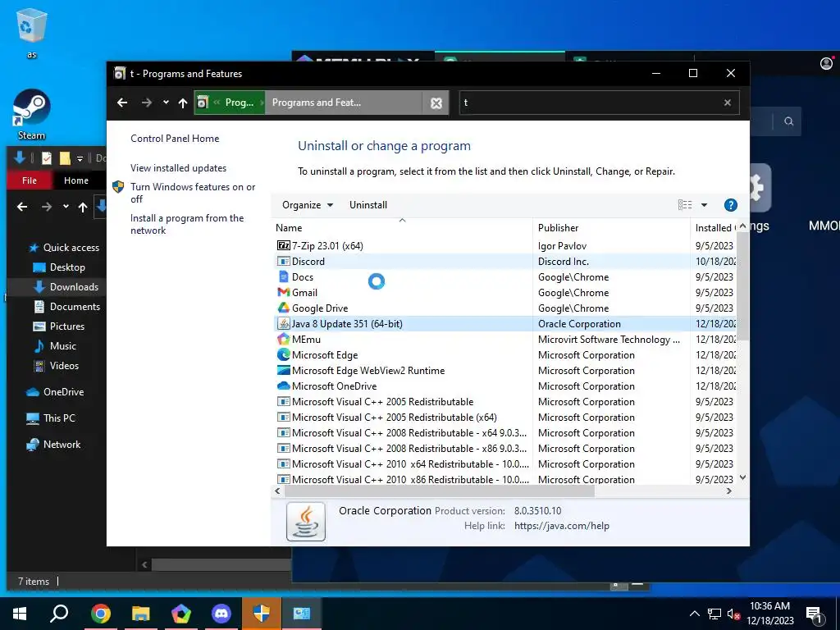Select OneDrive in File Explorer sidebar
The width and height of the screenshot is (840, 630).
tap(55, 392)
